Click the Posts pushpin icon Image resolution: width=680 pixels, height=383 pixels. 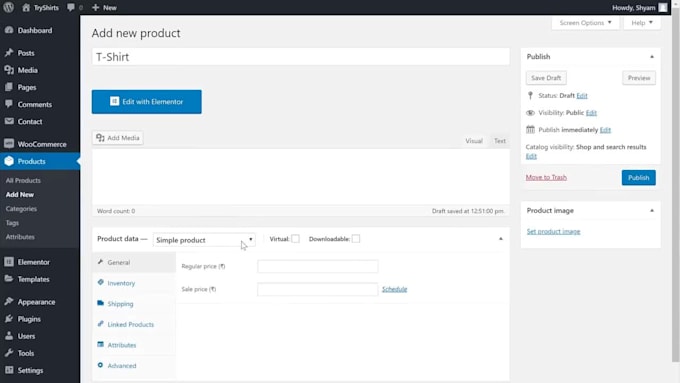(x=9, y=52)
